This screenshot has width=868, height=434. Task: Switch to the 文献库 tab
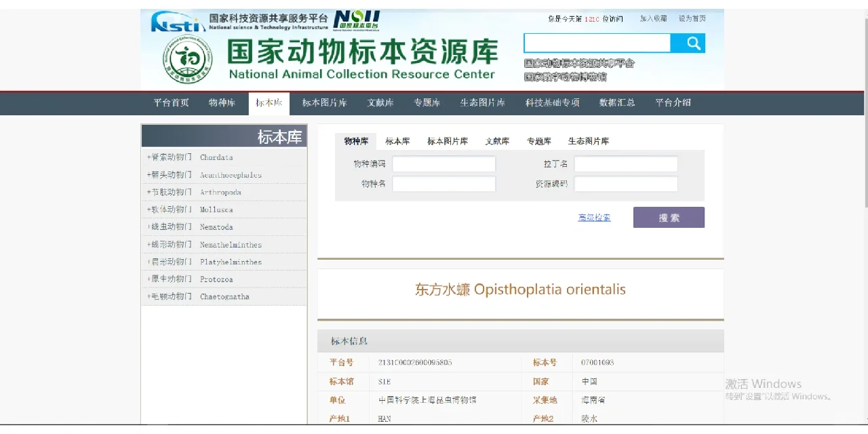[x=497, y=141]
